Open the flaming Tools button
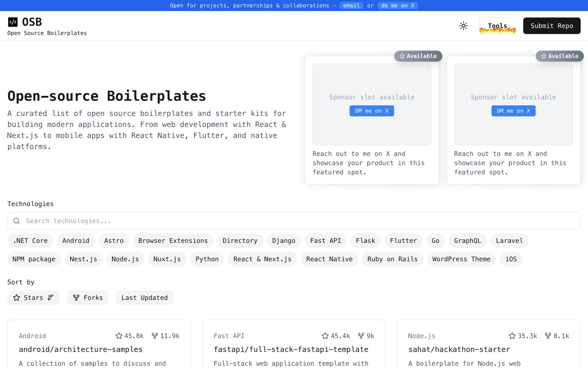588x368 pixels. point(497,26)
